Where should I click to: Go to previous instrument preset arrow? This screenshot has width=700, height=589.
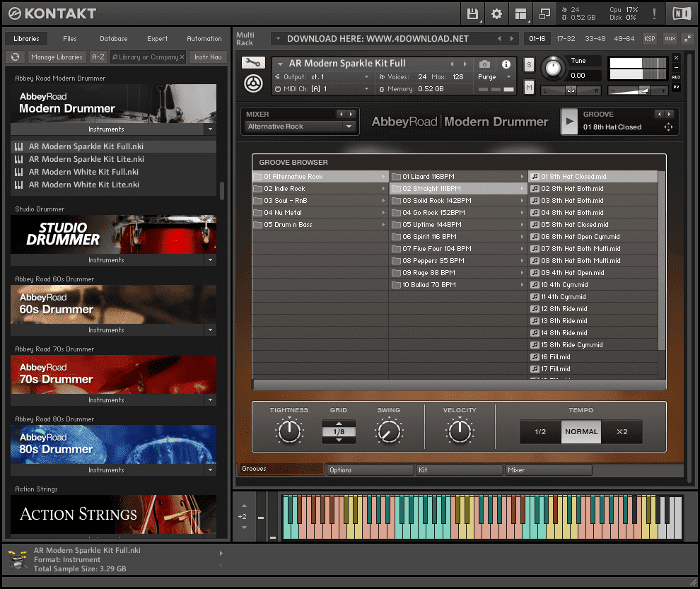(452, 64)
